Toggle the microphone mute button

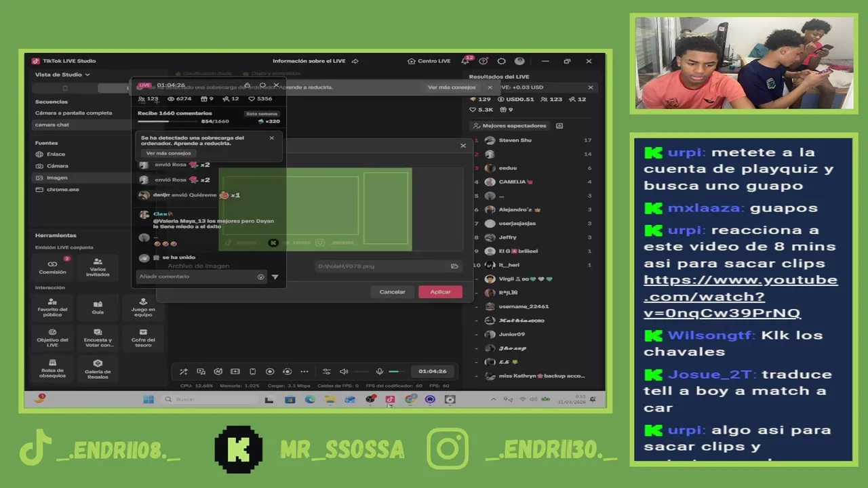click(379, 371)
